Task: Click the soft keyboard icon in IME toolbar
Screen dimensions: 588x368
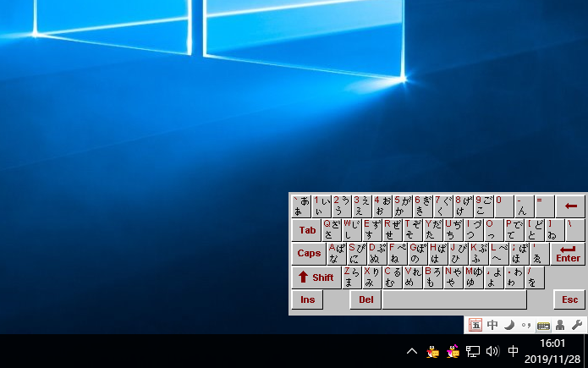Action: click(543, 325)
